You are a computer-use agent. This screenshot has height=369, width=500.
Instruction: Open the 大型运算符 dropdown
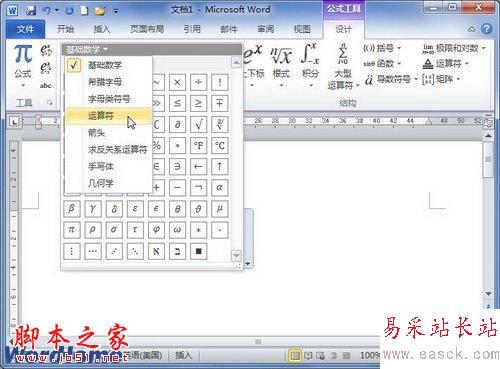point(343,68)
